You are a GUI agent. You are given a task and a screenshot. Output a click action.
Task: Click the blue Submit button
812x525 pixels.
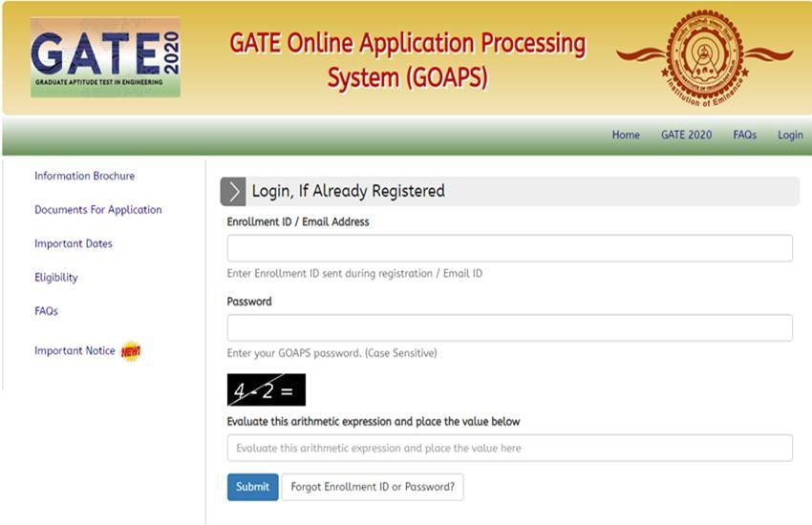pyautogui.click(x=253, y=487)
